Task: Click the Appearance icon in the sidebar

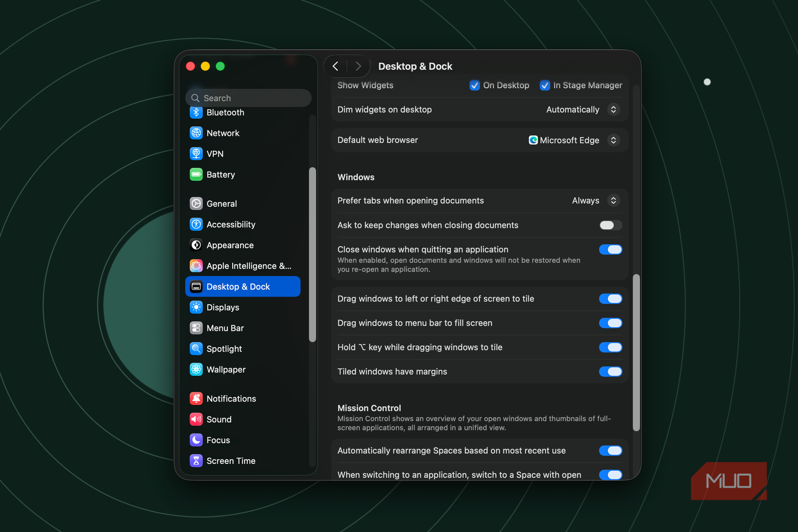Action: tap(196, 245)
